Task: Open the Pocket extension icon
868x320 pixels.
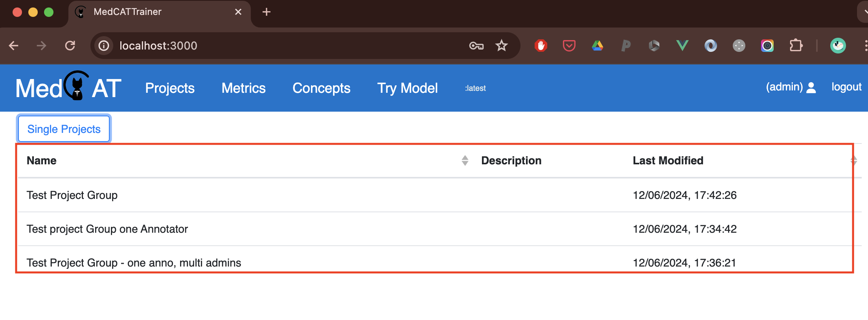Action: tap(569, 46)
